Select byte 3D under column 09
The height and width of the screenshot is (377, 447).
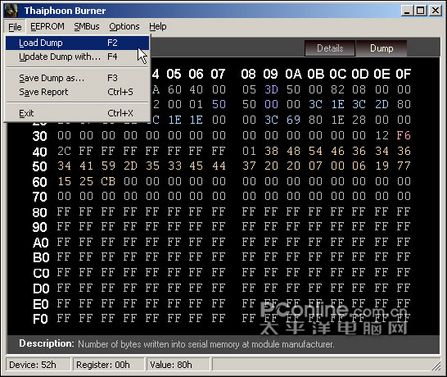pyautogui.click(x=271, y=89)
